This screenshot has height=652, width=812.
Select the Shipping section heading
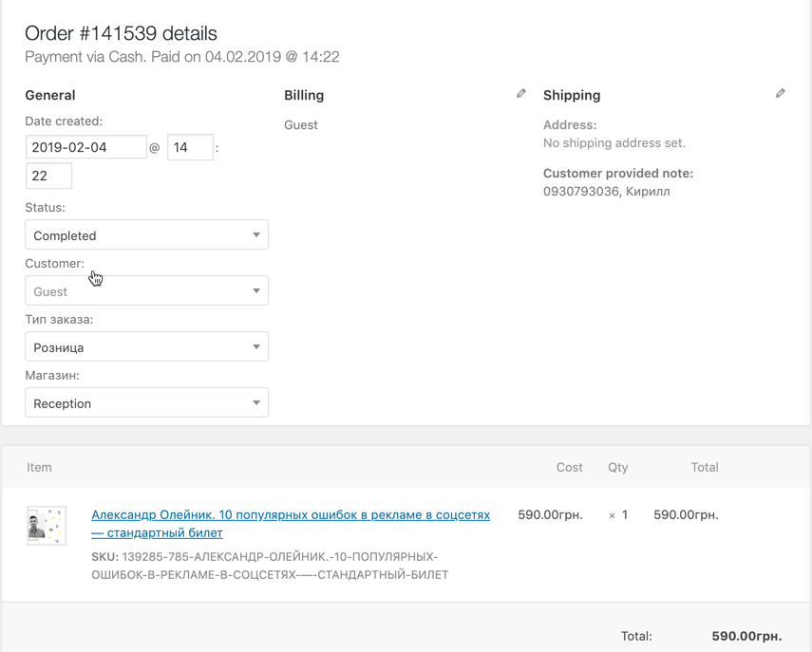[x=572, y=95]
